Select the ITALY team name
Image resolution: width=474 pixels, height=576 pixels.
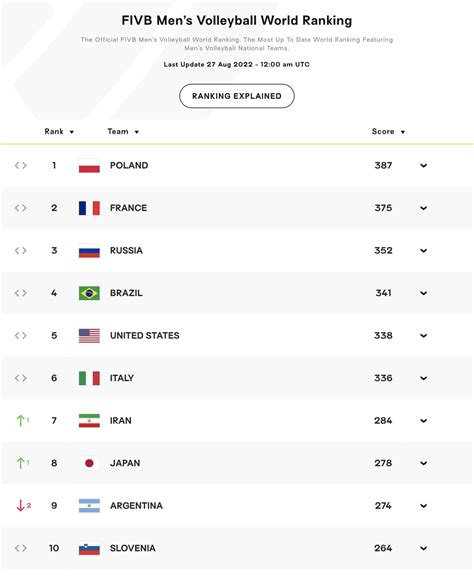(x=122, y=378)
